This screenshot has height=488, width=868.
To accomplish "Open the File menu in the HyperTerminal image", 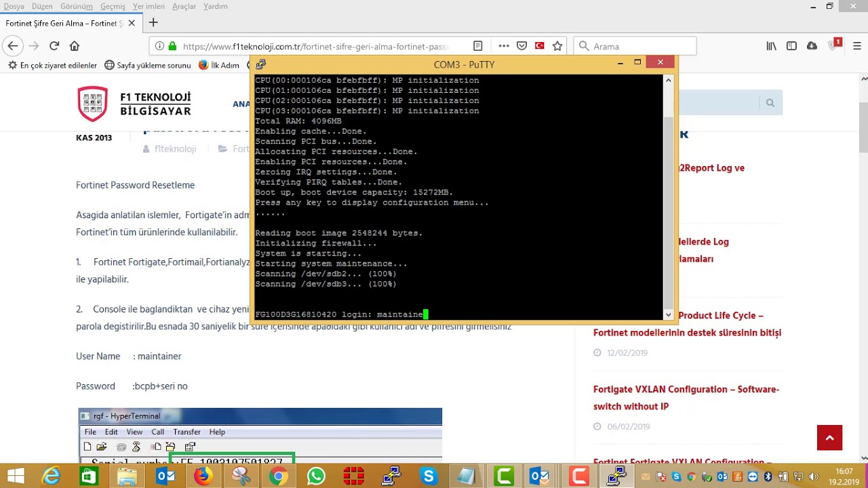I will (x=90, y=432).
